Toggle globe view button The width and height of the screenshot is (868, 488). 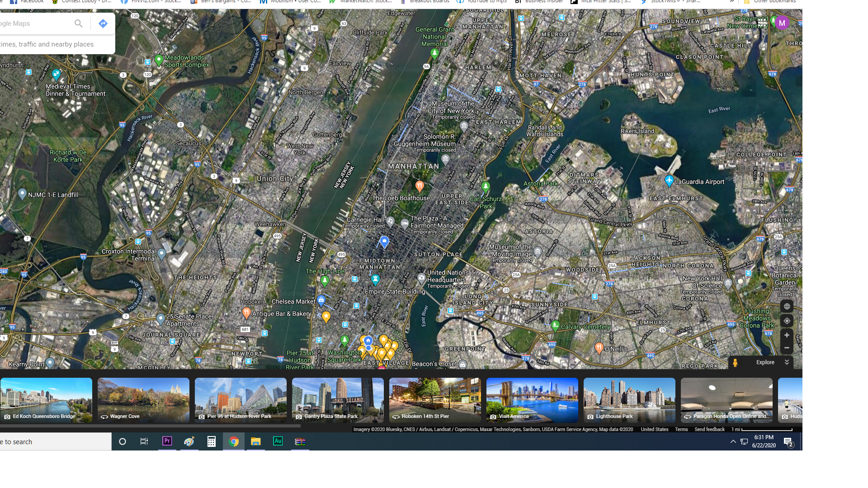(787, 306)
